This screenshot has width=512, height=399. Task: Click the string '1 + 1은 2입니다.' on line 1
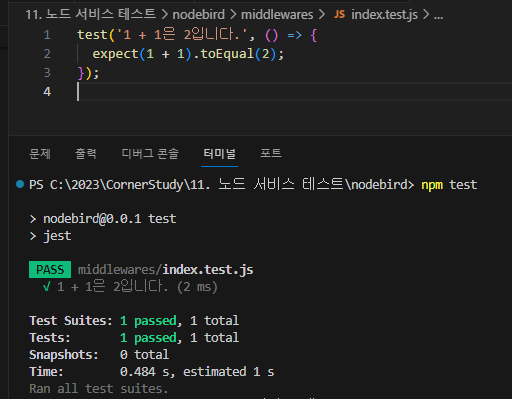[x=181, y=35]
